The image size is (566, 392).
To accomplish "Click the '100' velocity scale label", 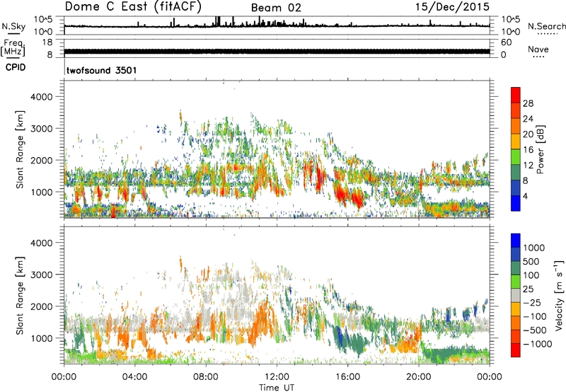I will coord(531,275).
